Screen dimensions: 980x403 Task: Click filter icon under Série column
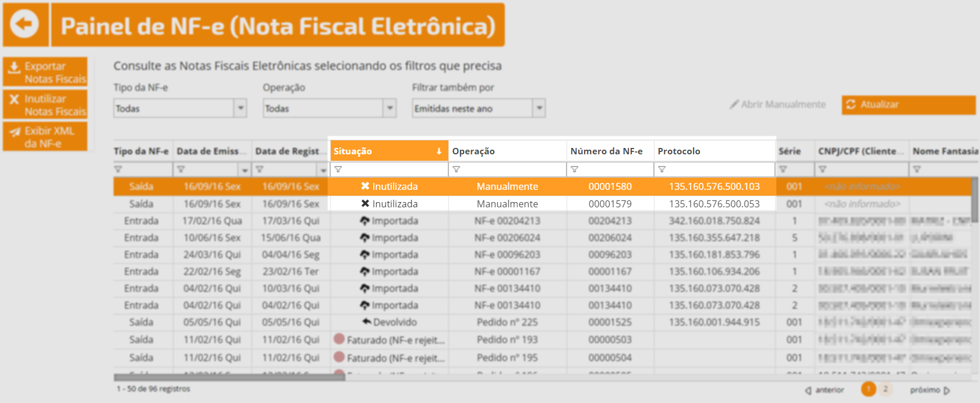(783, 169)
